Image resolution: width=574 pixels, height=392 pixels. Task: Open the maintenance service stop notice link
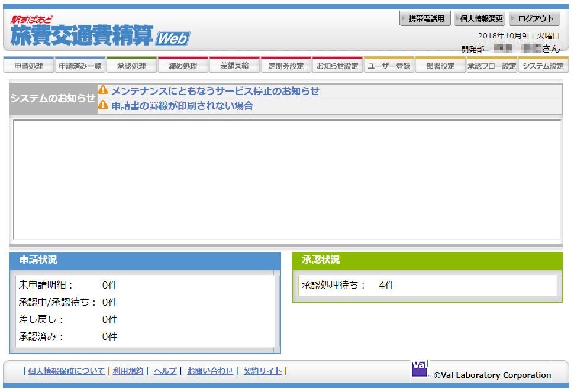click(x=215, y=90)
